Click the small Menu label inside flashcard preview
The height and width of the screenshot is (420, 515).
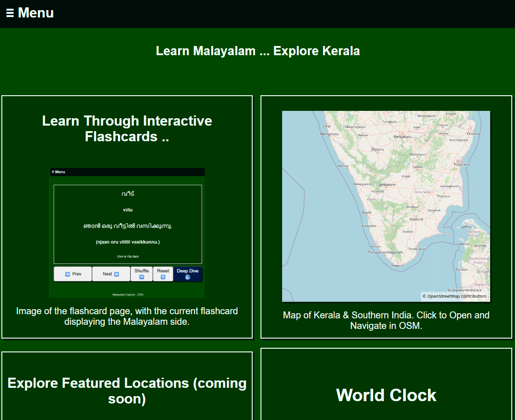(x=58, y=172)
